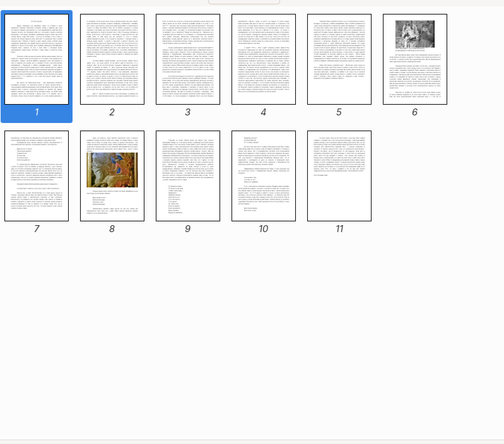Select page 3 thumbnail
The height and width of the screenshot is (444, 504).
click(x=188, y=59)
